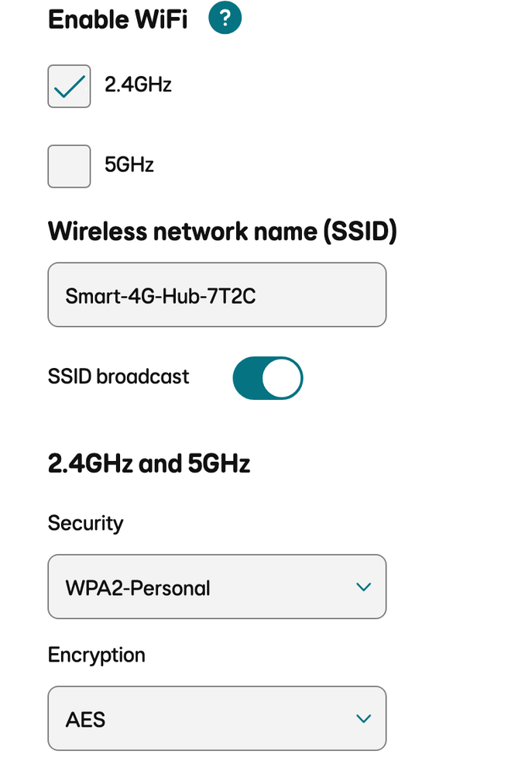Click the Security field label
Viewport: 532px width, 774px height.
click(x=85, y=523)
